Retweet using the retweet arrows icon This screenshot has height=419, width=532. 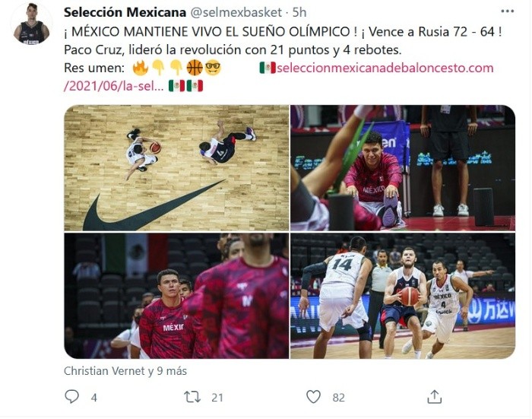pos(192,397)
